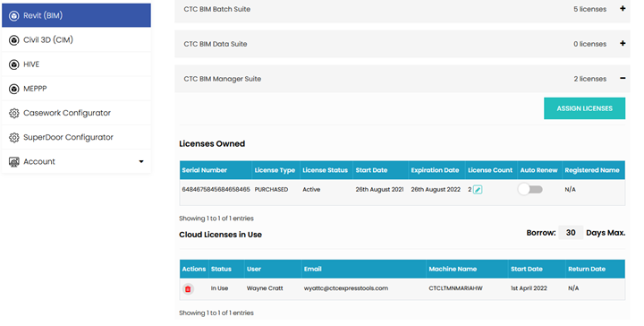This screenshot has width=644, height=326.
Task: Open the MEPPP menu item
Action: 76,89
